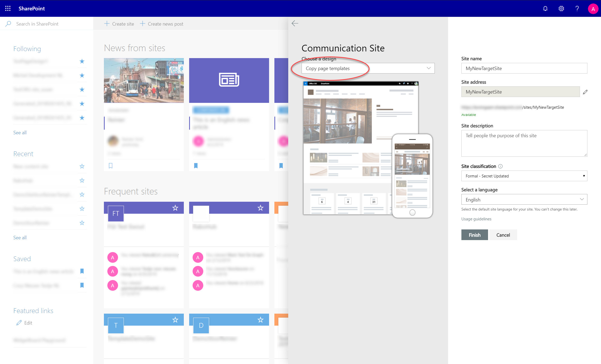The height and width of the screenshot is (364, 601).
Task: Click Create news post
Action: tap(162, 24)
